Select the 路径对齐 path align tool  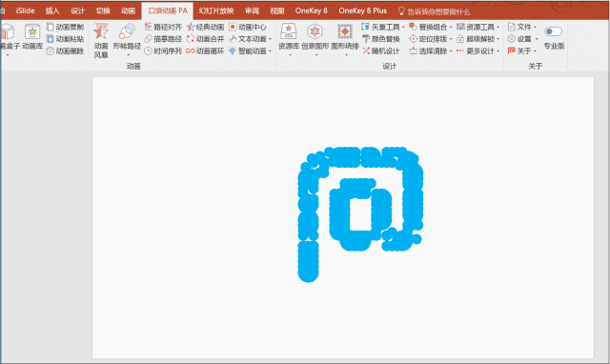[163, 27]
